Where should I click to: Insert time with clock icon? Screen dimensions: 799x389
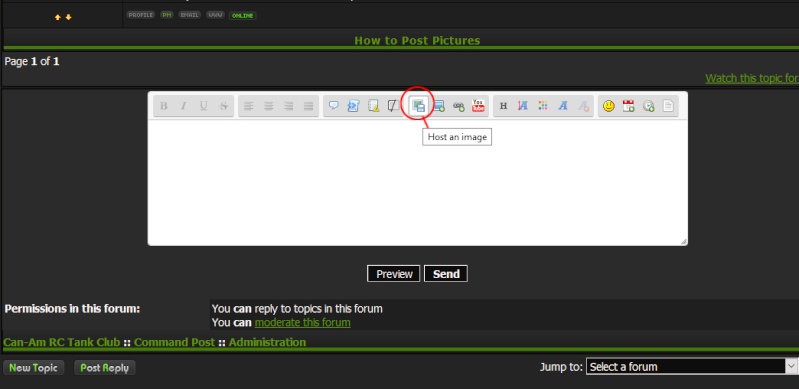648,106
